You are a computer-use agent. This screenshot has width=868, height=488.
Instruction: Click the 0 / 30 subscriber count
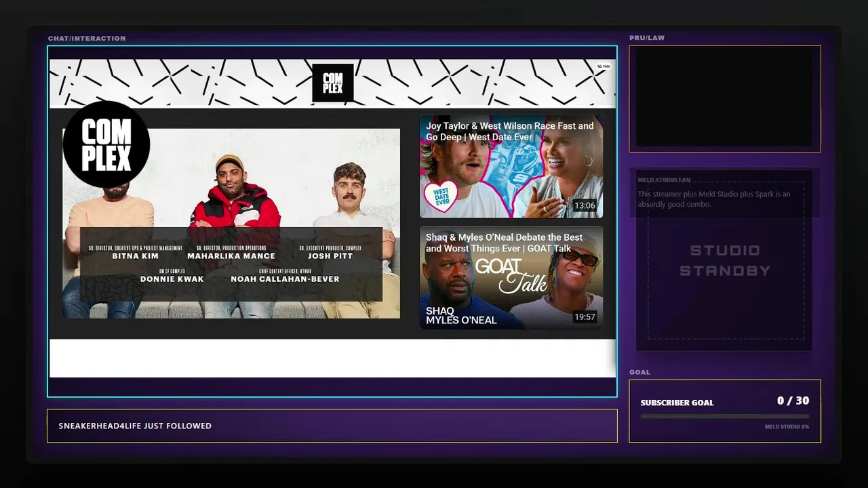(x=793, y=401)
